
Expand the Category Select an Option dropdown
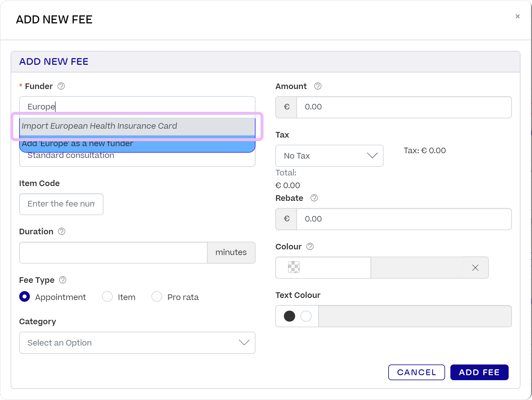(137, 343)
